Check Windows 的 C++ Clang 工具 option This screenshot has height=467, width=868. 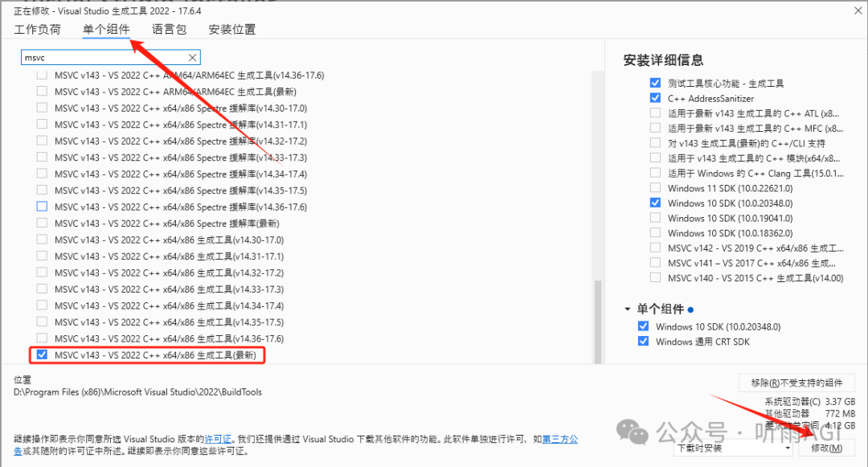pos(656,173)
